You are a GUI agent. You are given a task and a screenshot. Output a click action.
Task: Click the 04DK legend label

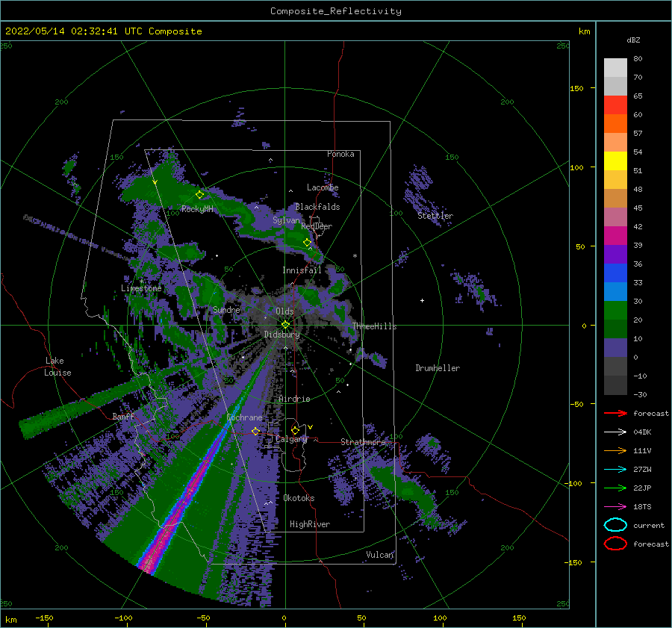pyautogui.click(x=642, y=432)
